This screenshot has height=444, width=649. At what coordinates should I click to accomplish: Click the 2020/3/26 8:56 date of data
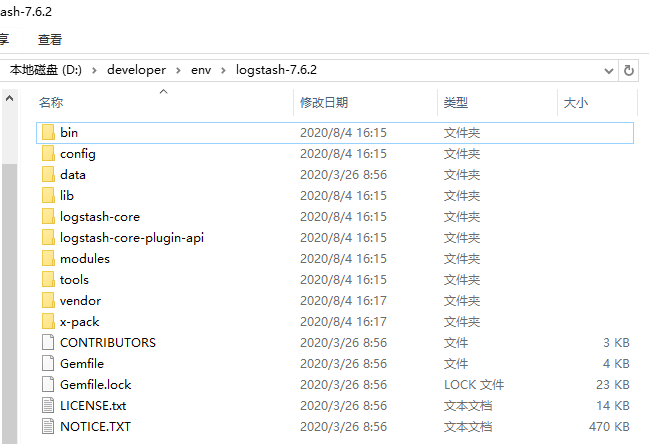[x=344, y=175]
